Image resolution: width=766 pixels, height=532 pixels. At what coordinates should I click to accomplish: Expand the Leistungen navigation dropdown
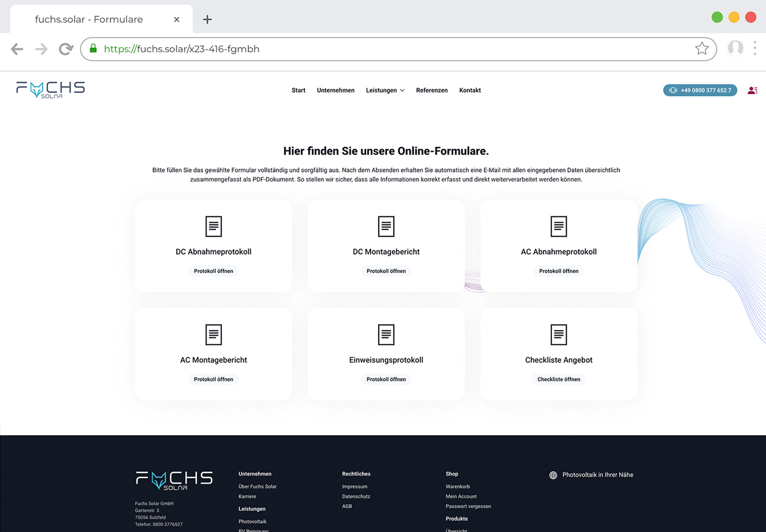pos(385,90)
